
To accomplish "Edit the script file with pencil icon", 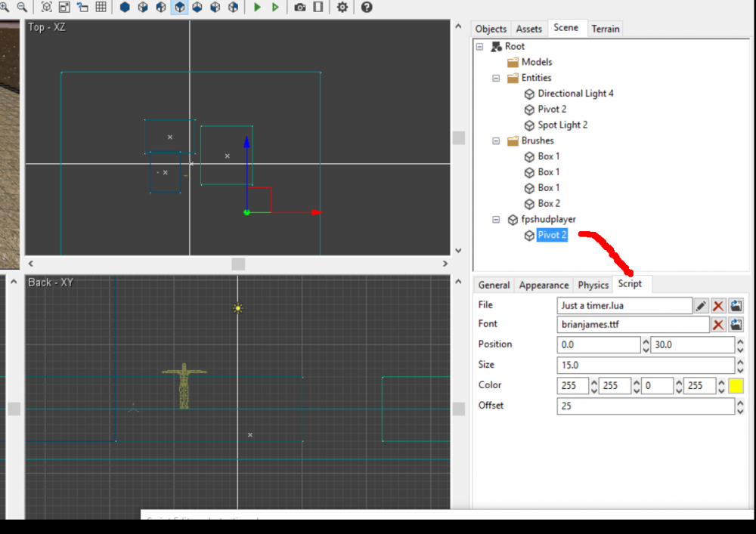I will coord(702,305).
